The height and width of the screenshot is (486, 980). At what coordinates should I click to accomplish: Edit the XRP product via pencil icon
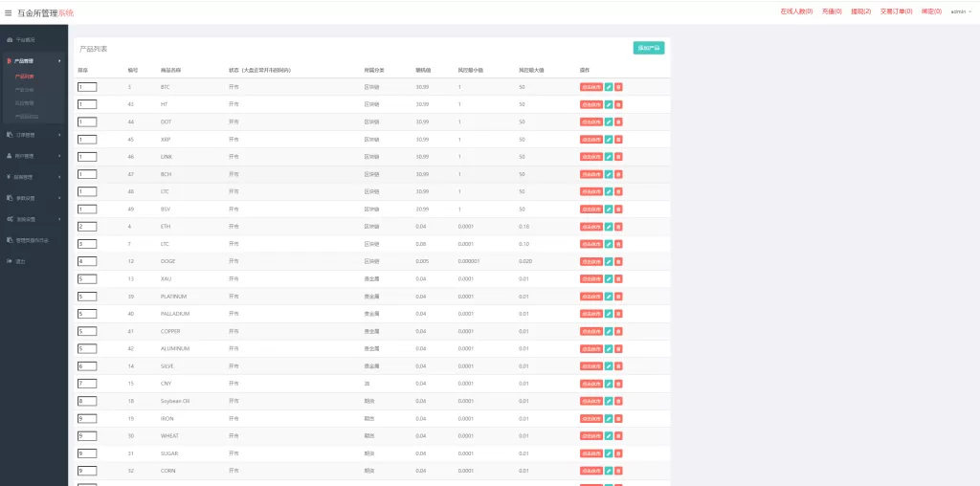coord(609,140)
